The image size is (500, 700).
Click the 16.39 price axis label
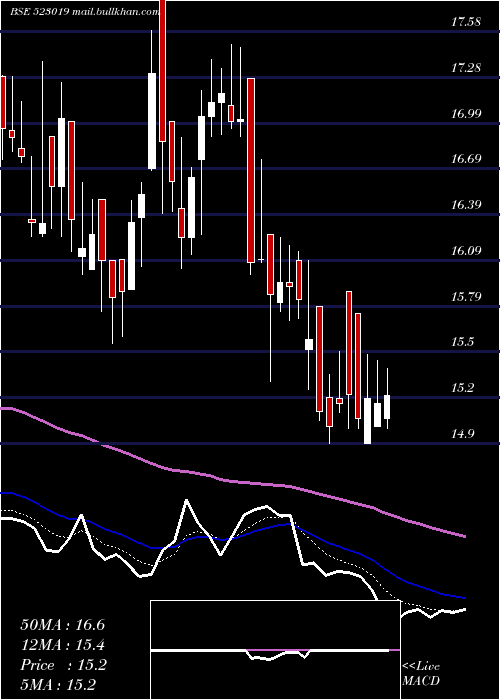[x=466, y=205]
